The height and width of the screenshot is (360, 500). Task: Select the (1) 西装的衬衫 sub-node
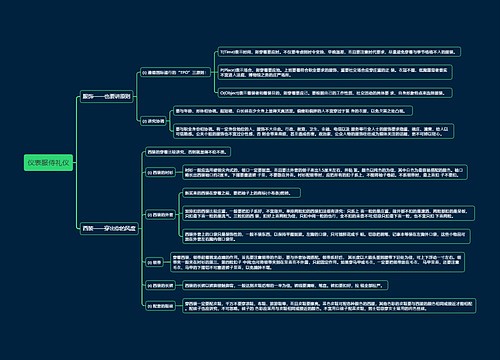[x=161, y=172]
